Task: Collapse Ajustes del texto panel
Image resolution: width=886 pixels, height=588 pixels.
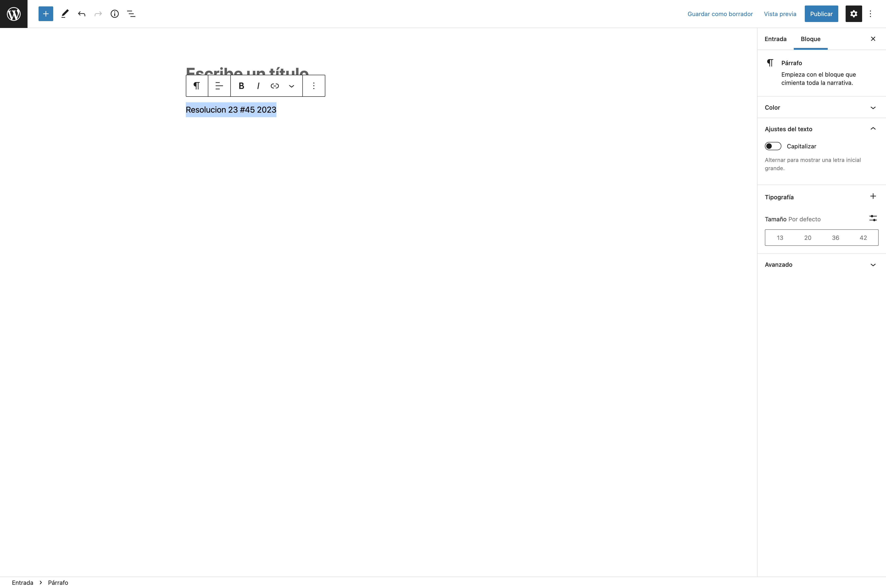Action: click(x=822, y=129)
